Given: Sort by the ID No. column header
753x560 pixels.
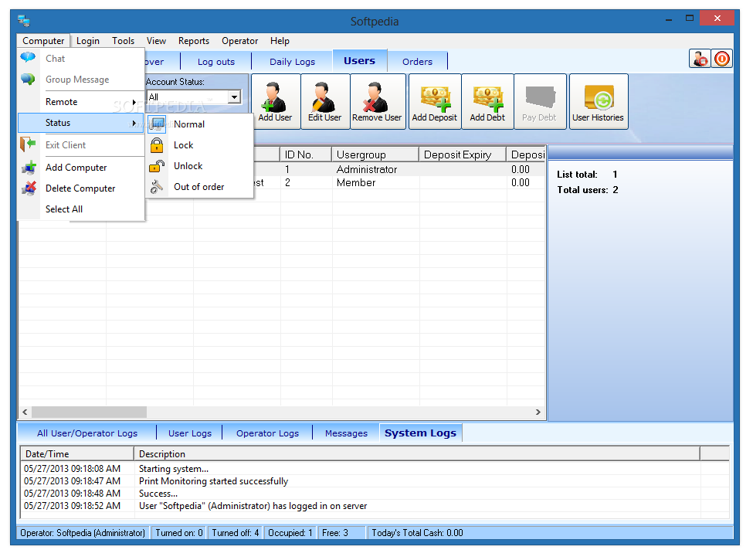Looking at the screenshot, I should tap(306, 154).
